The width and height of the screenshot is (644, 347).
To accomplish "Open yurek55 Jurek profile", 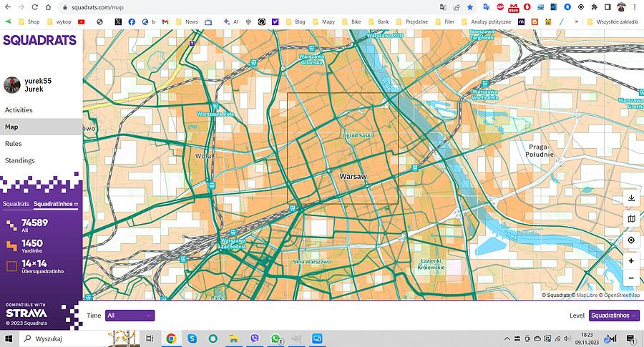I will [38, 85].
